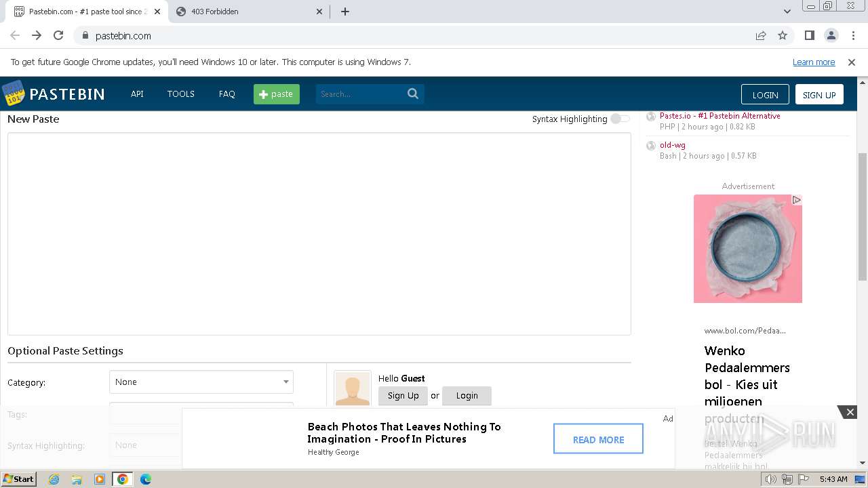
Task: Close the Pastebin.com tab
Action: [157, 12]
